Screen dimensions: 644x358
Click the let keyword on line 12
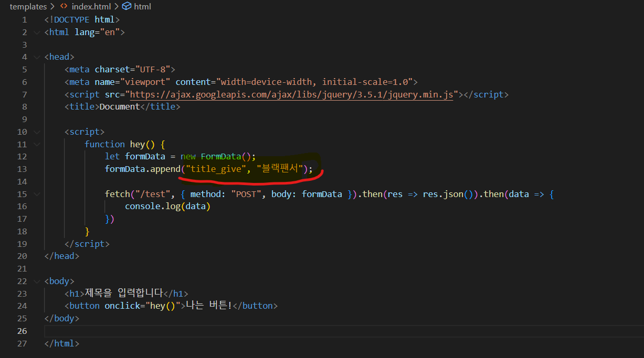click(x=112, y=157)
